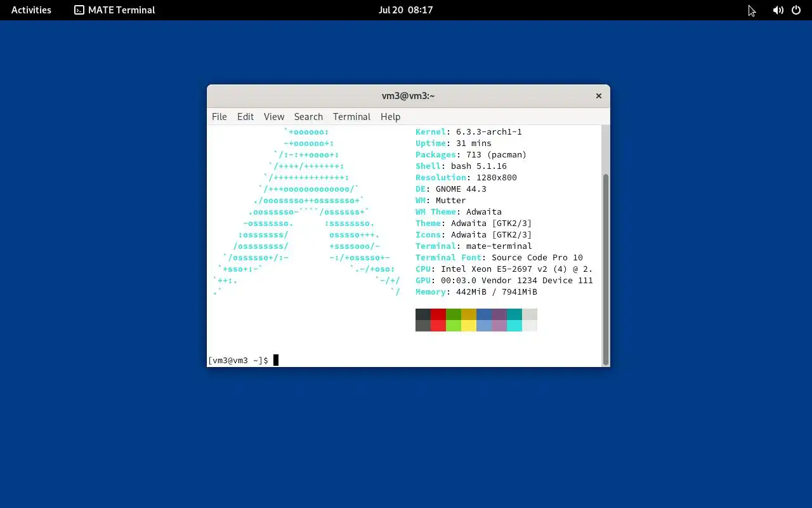Click the dark blue color block in top row
This screenshot has height=508, width=812.
point(484,314)
